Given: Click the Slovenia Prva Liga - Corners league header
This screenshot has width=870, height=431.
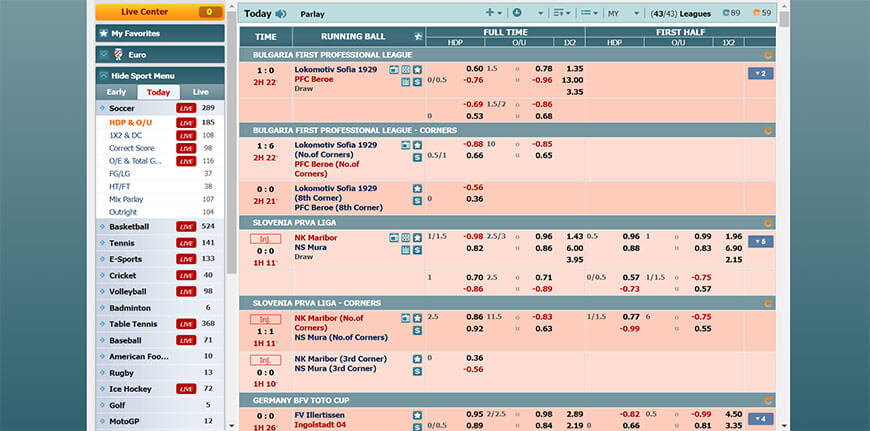Looking at the screenshot, I should click(x=508, y=303).
